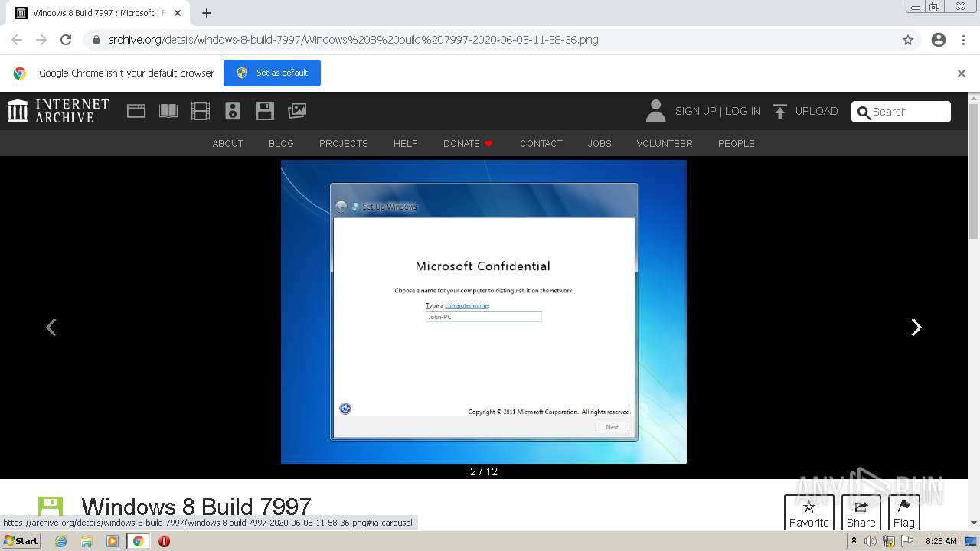Open the Chrome three-dot menu
This screenshot has width=980, height=551.
pyautogui.click(x=964, y=40)
